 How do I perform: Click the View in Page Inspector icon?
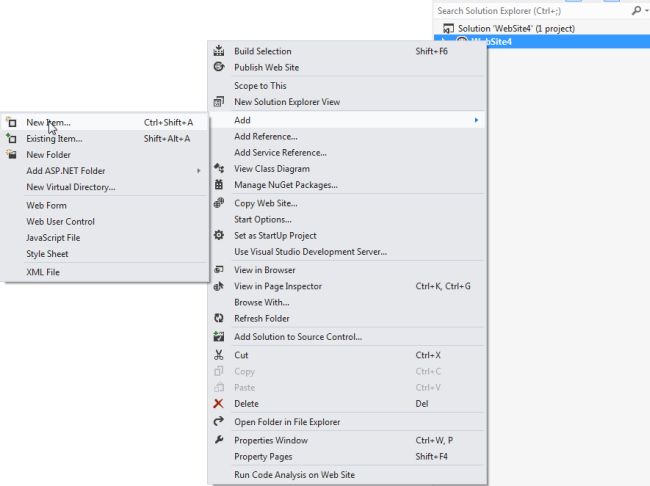[x=219, y=286]
